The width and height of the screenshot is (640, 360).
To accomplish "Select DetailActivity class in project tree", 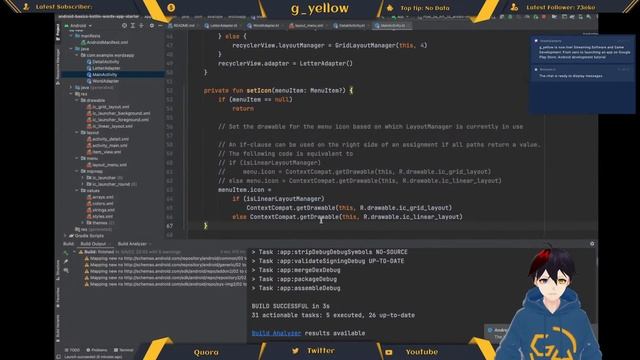I will point(103,62).
